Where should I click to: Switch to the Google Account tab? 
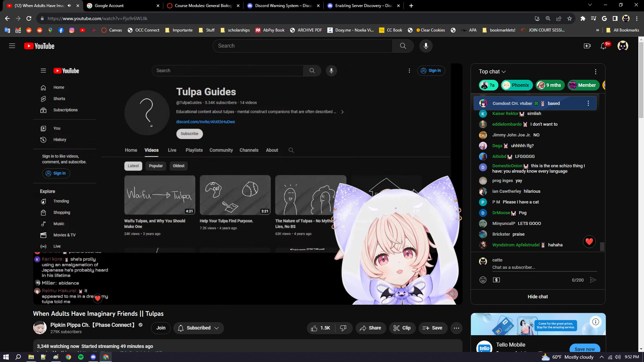click(123, 6)
